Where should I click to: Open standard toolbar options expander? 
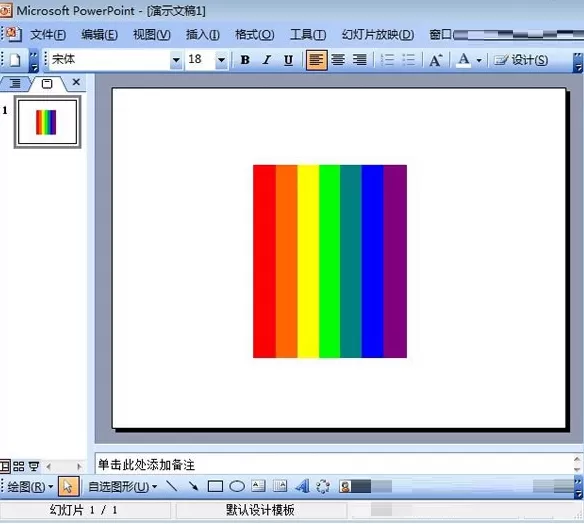pos(34,62)
